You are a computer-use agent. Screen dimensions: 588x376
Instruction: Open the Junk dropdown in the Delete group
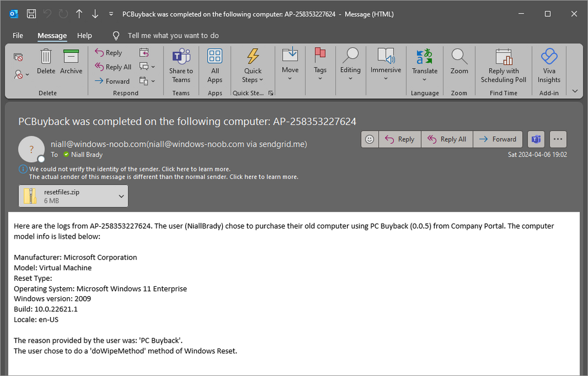click(21, 75)
